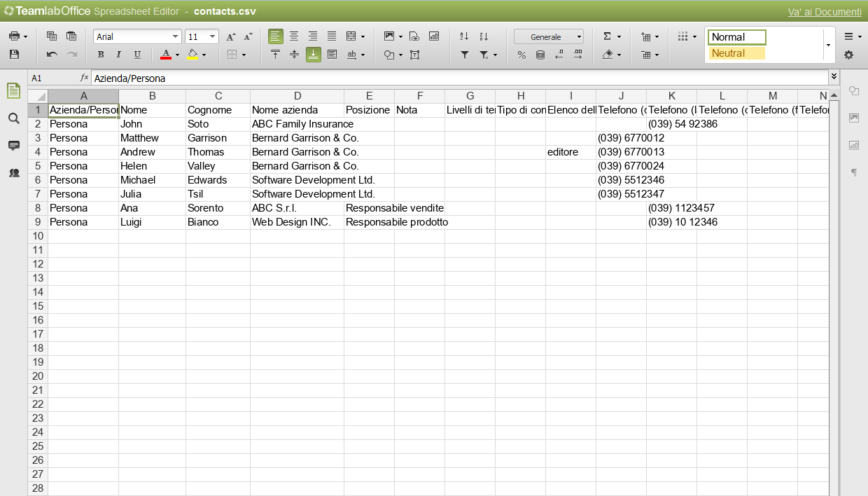Click the Redo arrow icon

pyautogui.click(x=71, y=55)
